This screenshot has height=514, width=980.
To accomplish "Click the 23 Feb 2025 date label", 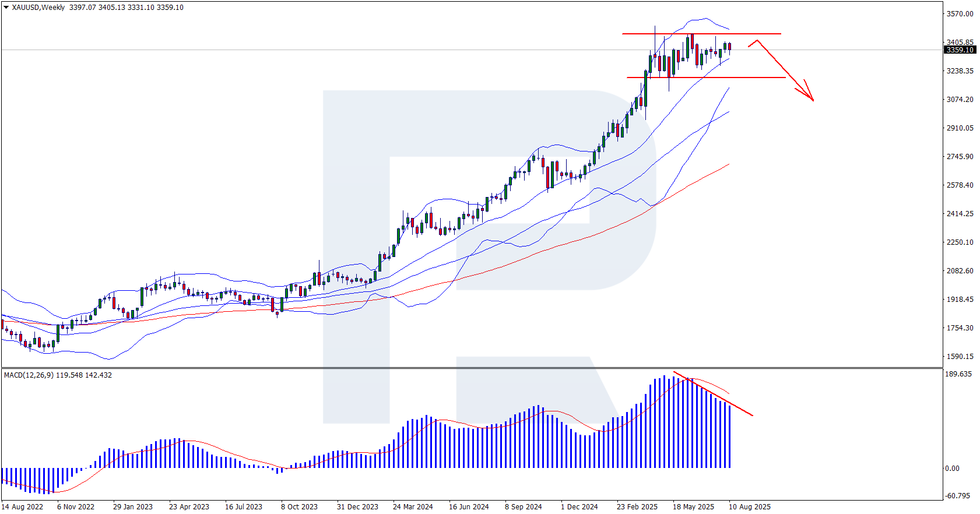I will [x=637, y=507].
